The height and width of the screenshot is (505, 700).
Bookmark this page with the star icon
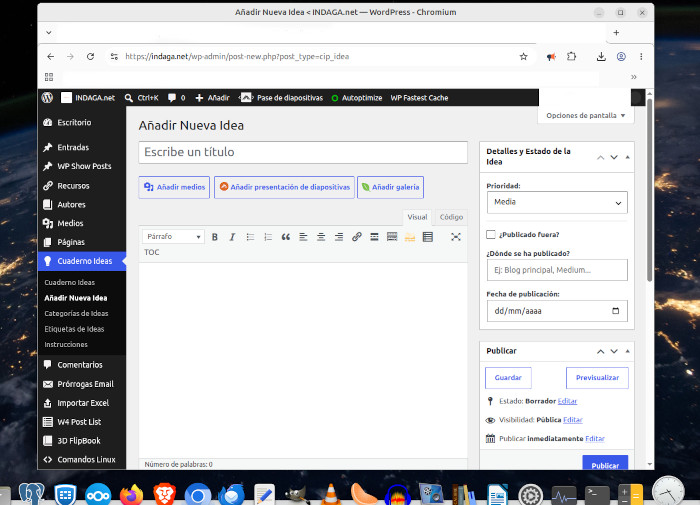click(x=523, y=57)
